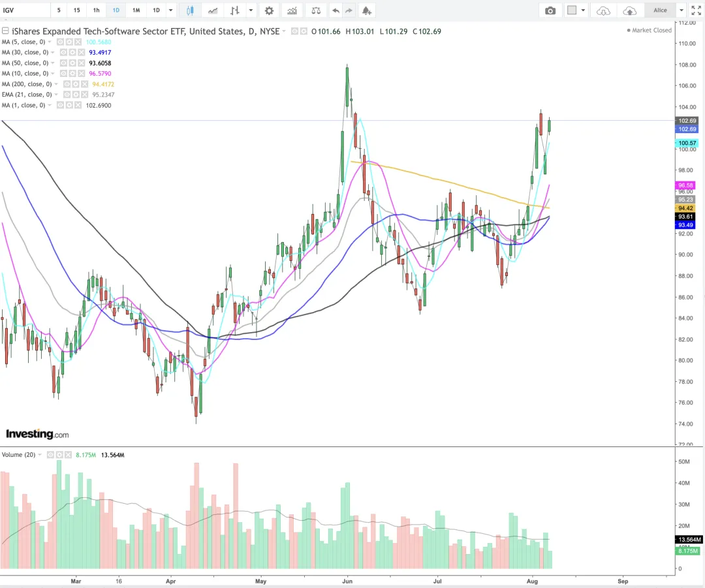Expand the arrow after the iShares ETF title
Screen dimensions: 705x588
pos(284,31)
